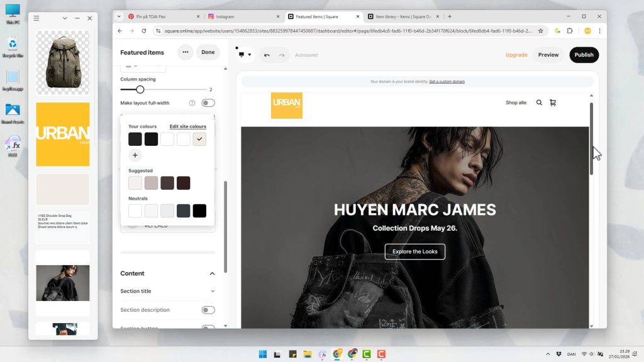
Task: Click the undo arrow in editor toolbar
Action: pos(267,55)
